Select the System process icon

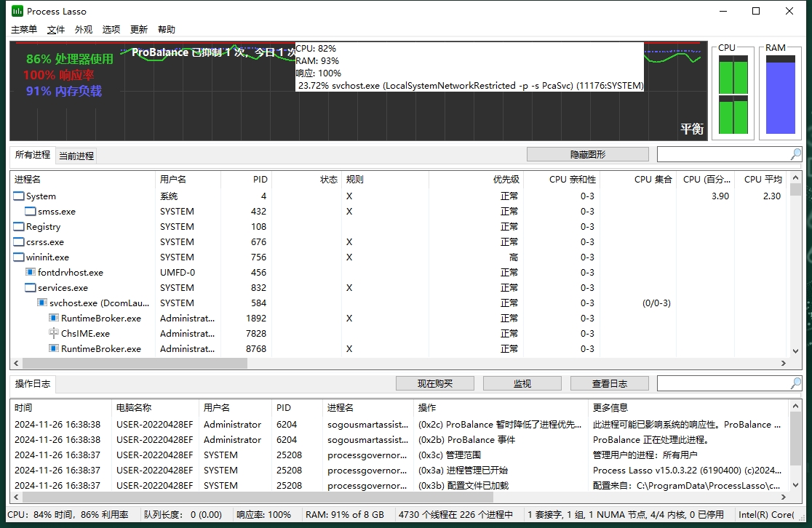(19, 196)
